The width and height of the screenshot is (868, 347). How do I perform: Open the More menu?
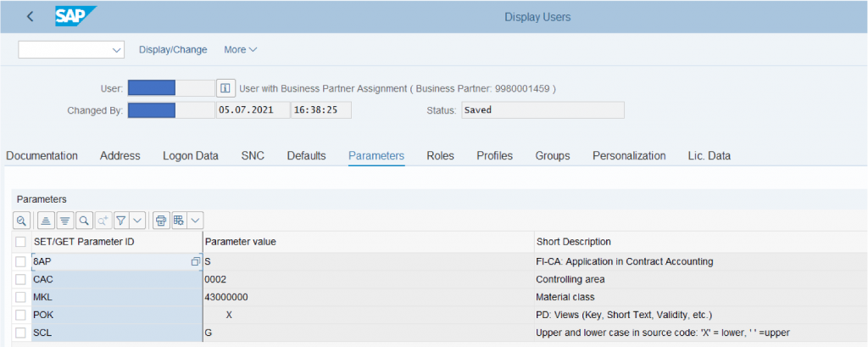click(x=241, y=50)
